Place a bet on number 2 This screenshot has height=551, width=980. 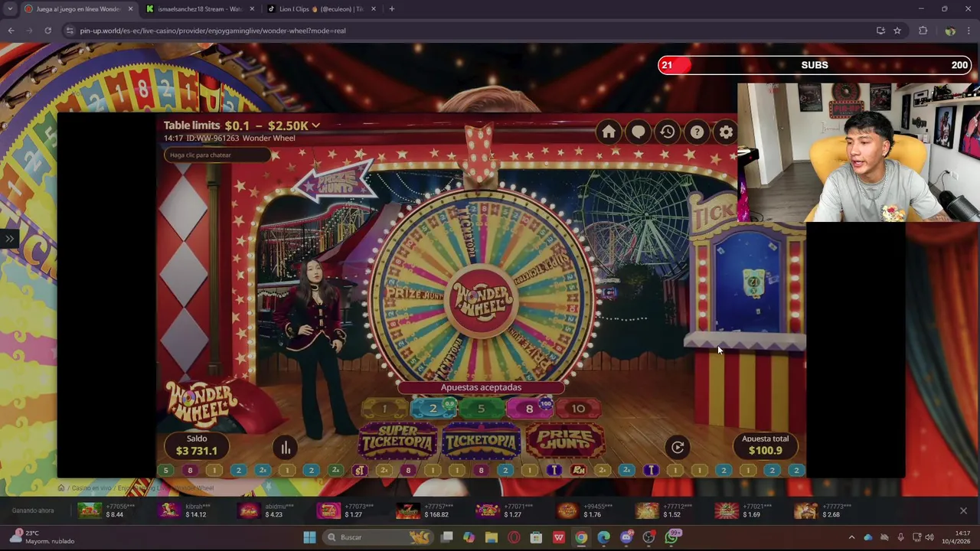[433, 409]
